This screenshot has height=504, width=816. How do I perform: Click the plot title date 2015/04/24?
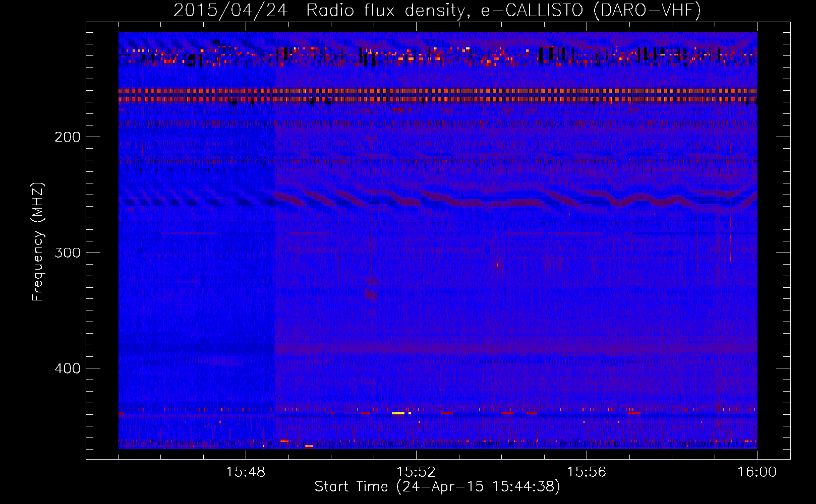tap(230, 10)
